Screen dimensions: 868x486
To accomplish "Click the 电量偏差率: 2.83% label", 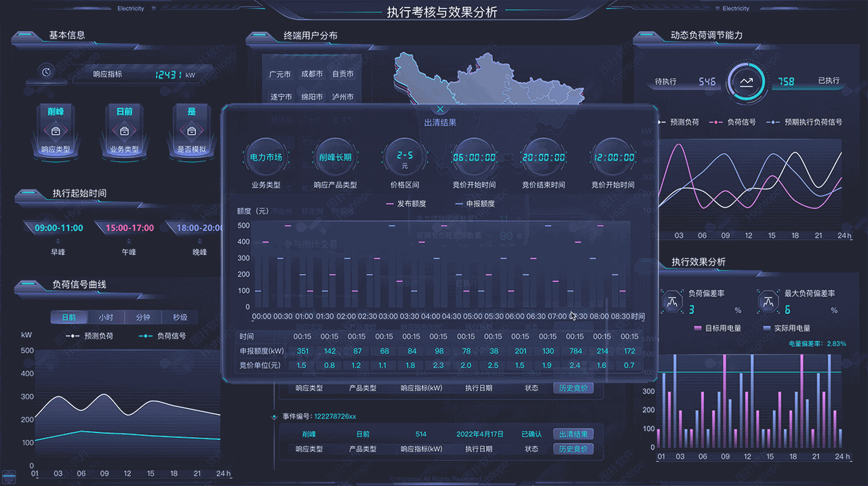I will pos(818,344).
